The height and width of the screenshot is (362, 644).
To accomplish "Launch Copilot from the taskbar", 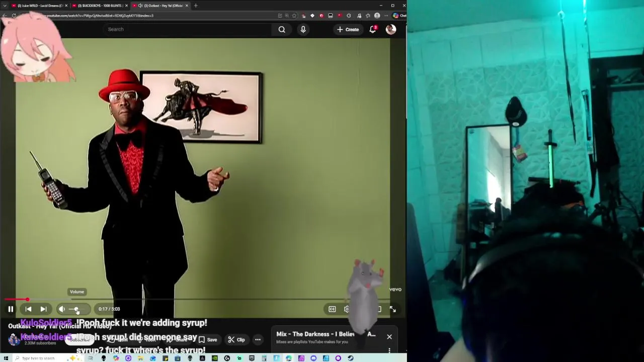I will click(116, 358).
